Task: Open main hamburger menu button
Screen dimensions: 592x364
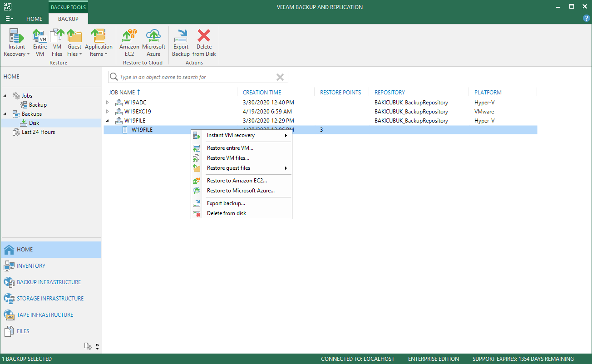Action: pos(9,19)
